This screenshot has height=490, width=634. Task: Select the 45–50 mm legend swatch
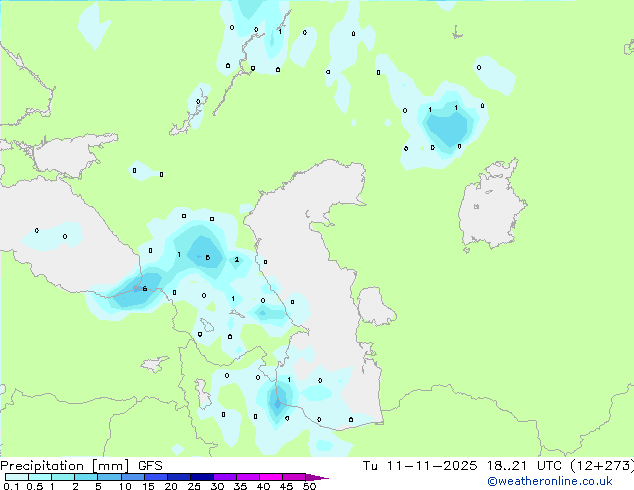(294, 477)
